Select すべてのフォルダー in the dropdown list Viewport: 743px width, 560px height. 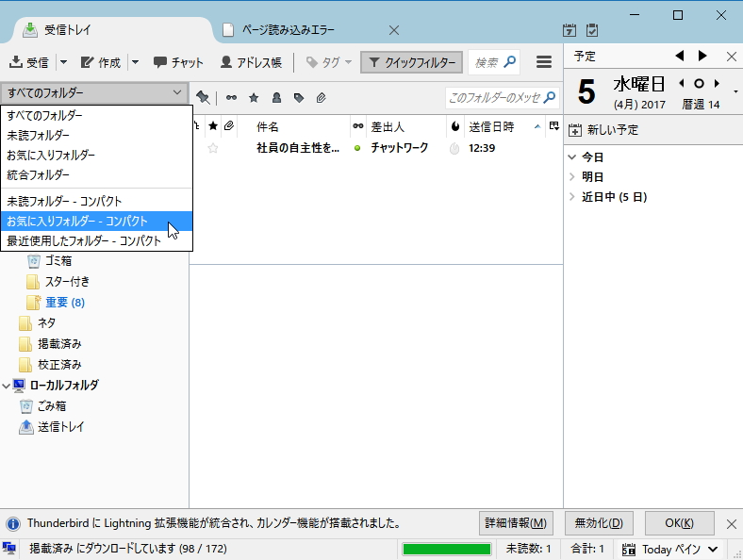pos(97,115)
